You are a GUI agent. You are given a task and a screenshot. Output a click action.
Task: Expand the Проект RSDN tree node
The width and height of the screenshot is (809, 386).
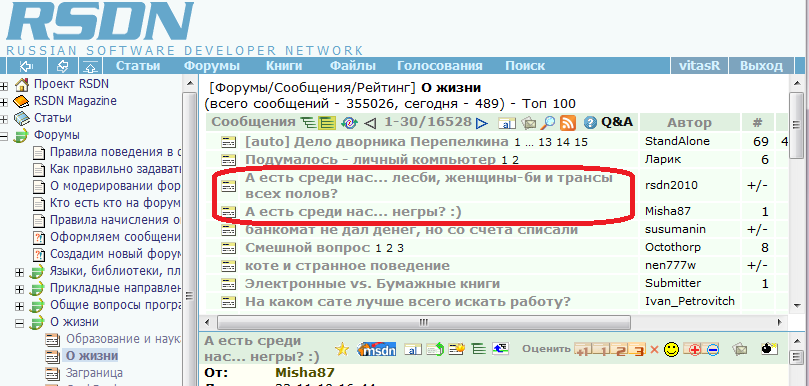[x=4, y=85]
